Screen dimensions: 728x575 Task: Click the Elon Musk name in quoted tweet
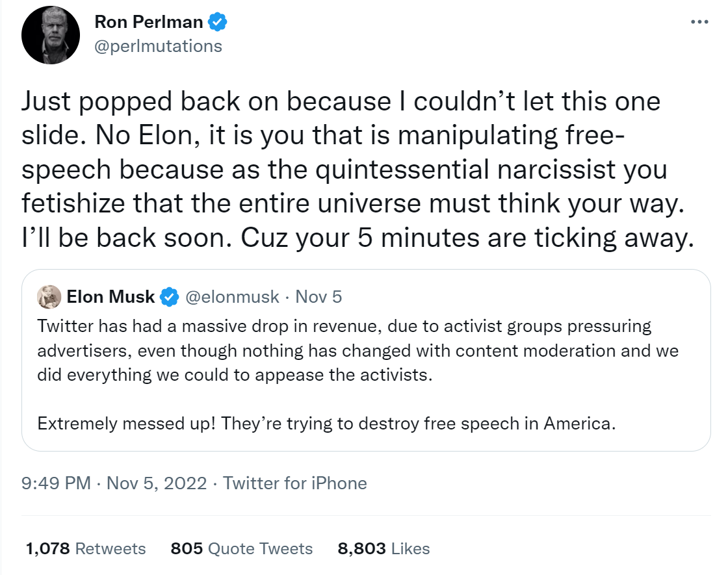click(110, 298)
